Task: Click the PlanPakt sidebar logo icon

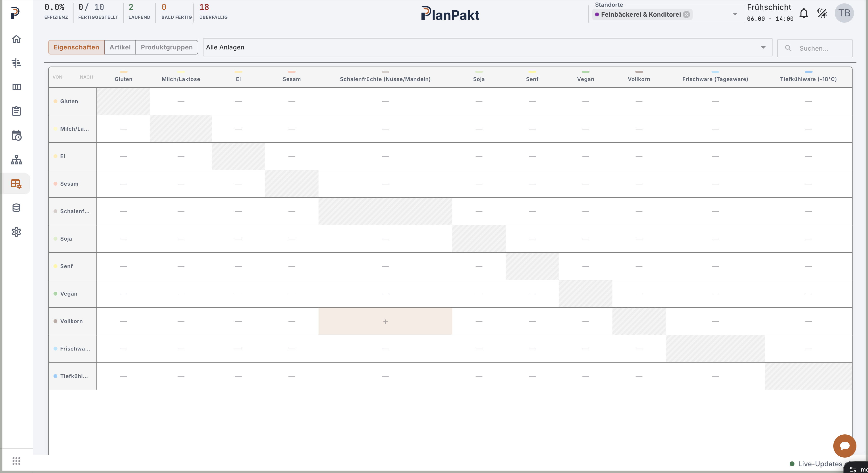Action: pyautogui.click(x=15, y=13)
